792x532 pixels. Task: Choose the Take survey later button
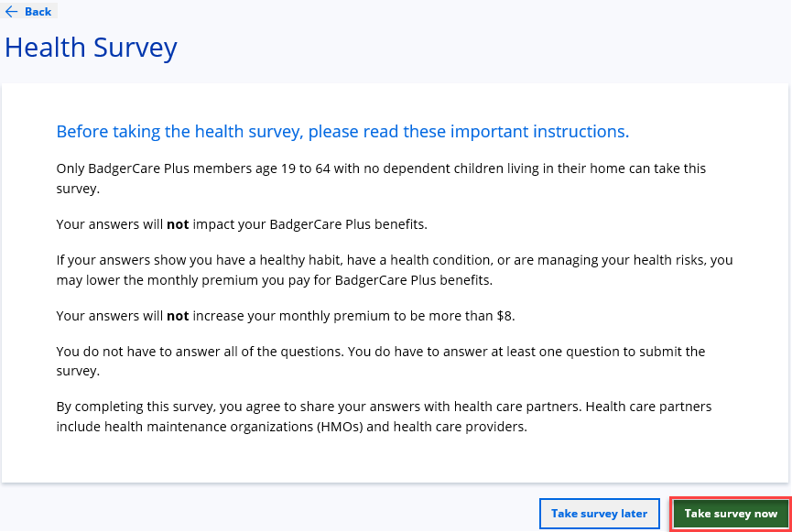click(599, 514)
